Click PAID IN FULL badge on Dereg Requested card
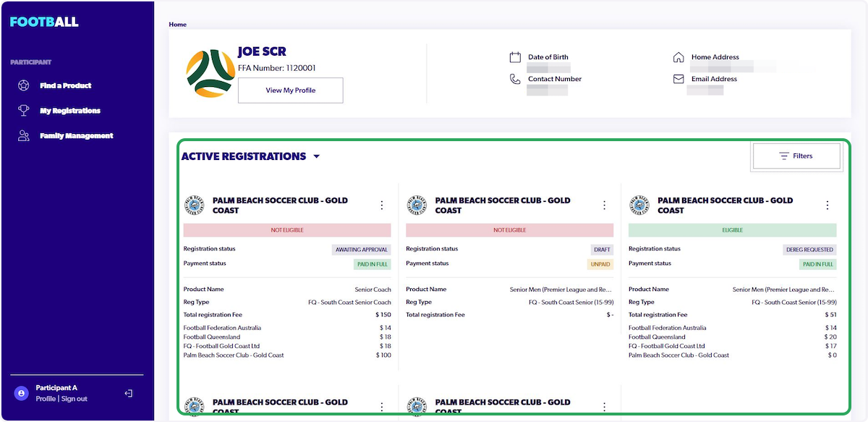The height and width of the screenshot is (422, 868). (817, 264)
